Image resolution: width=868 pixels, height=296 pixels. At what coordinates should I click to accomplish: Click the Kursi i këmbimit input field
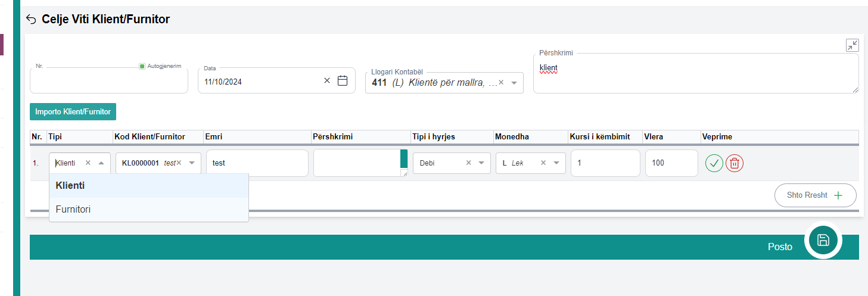605,163
